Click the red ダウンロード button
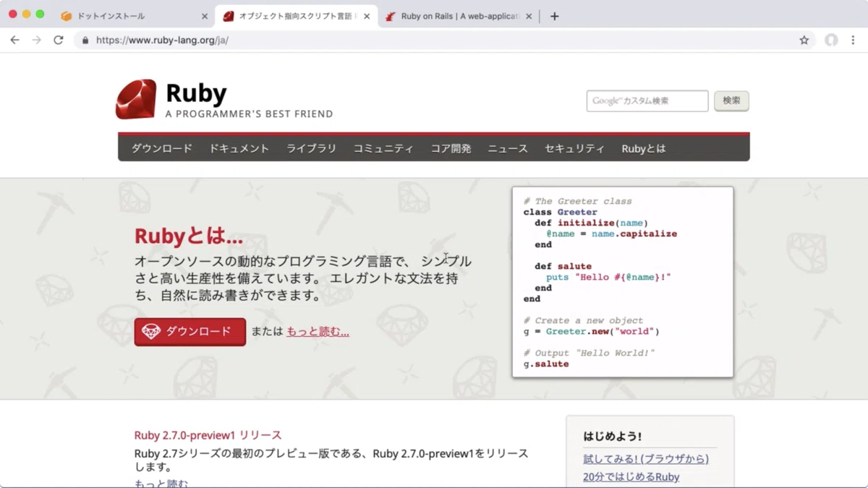868x488 pixels. pyautogui.click(x=190, y=332)
